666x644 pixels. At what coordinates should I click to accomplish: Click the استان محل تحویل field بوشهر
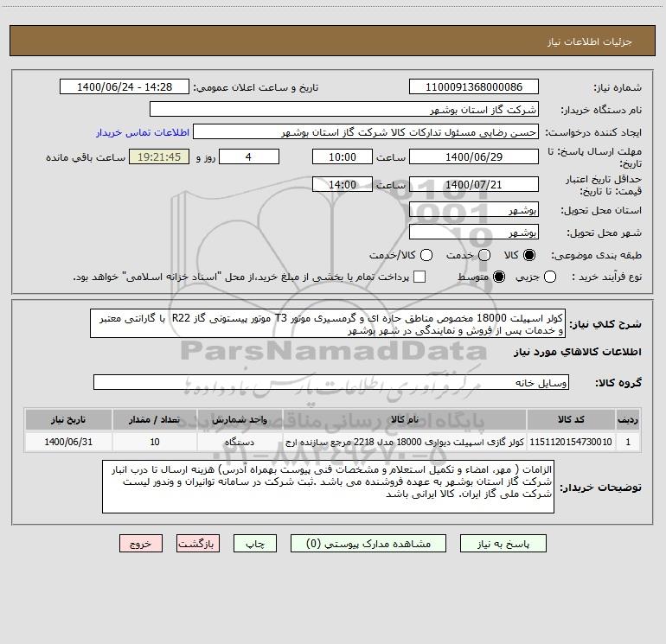tap(474, 210)
